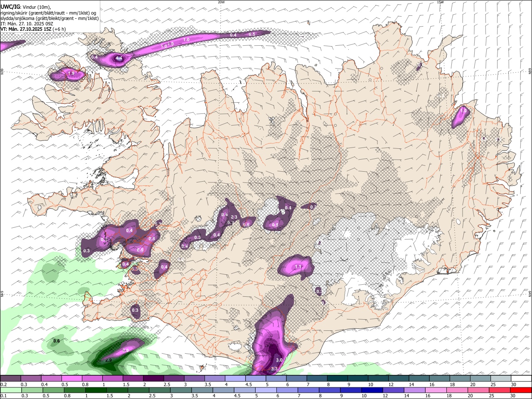
Task: Click the 'UWC/IG: Vindur (10m)' title text
Action: (x=25, y=7)
